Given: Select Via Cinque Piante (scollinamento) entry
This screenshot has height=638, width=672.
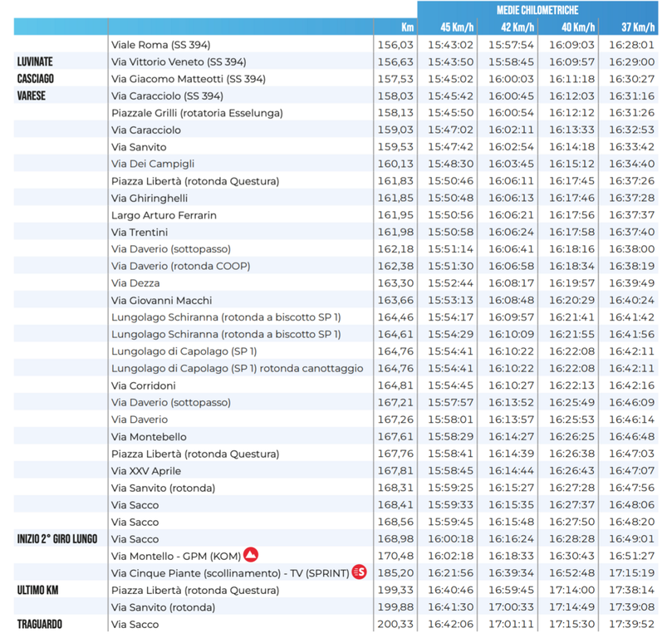Looking at the screenshot, I should tap(228, 573).
